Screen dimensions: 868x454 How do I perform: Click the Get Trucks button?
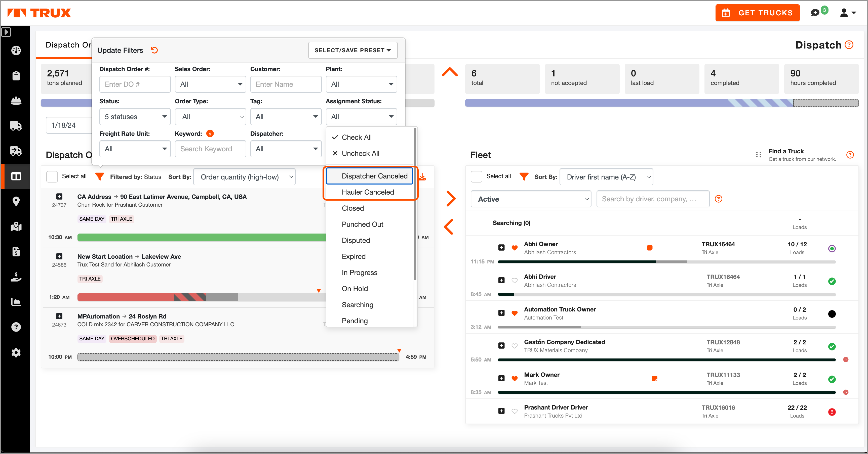[x=758, y=13]
